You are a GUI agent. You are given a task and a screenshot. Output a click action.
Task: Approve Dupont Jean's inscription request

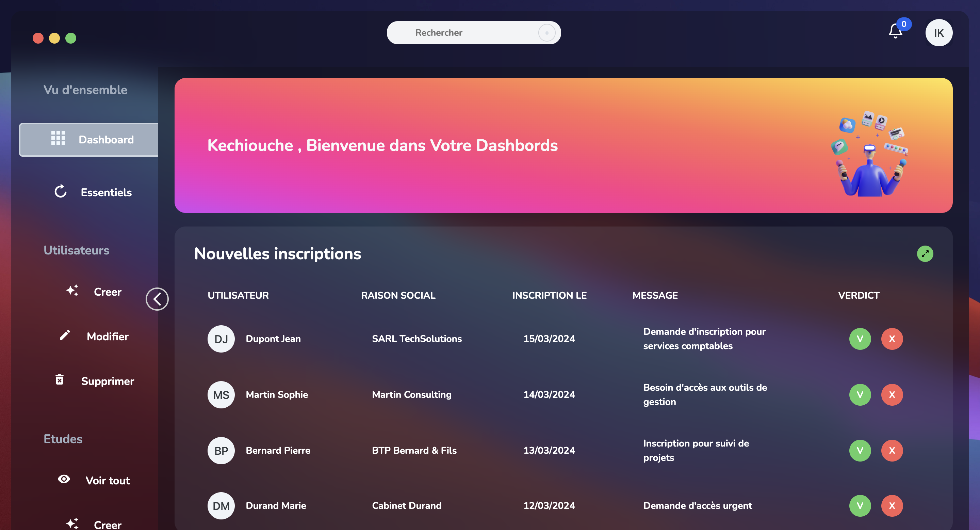click(860, 339)
